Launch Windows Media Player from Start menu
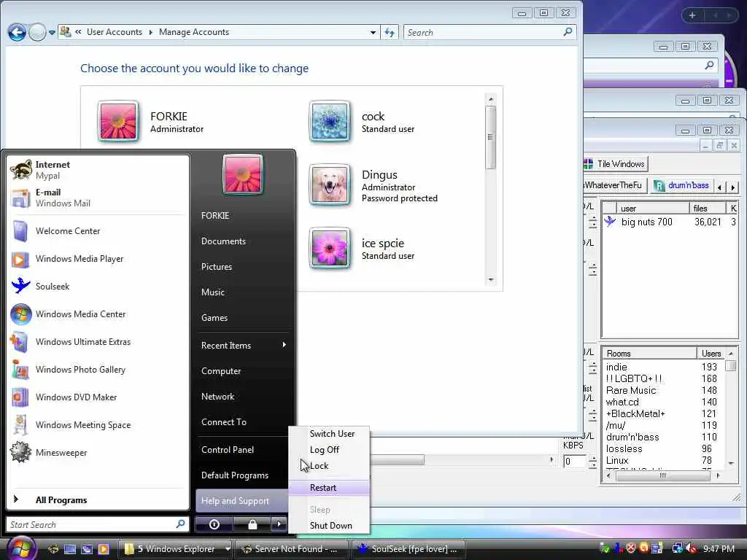The image size is (747, 560). pyautogui.click(x=98, y=259)
